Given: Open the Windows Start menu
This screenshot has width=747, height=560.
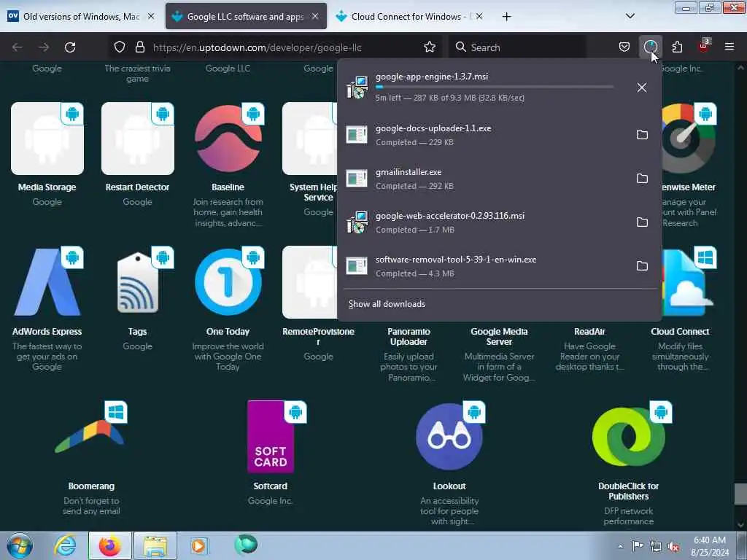Looking at the screenshot, I should click(20, 545).
